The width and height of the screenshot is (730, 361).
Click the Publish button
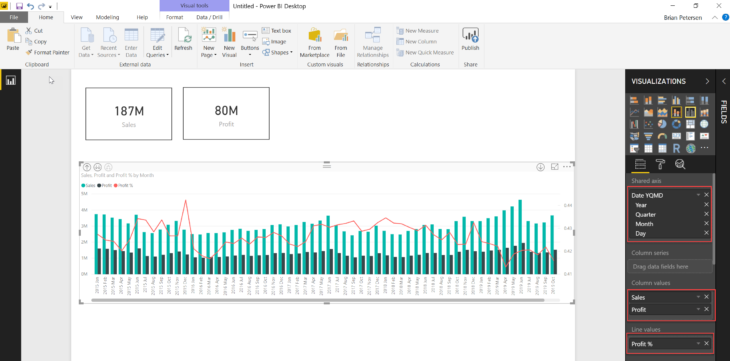click(x=470, y=39)
